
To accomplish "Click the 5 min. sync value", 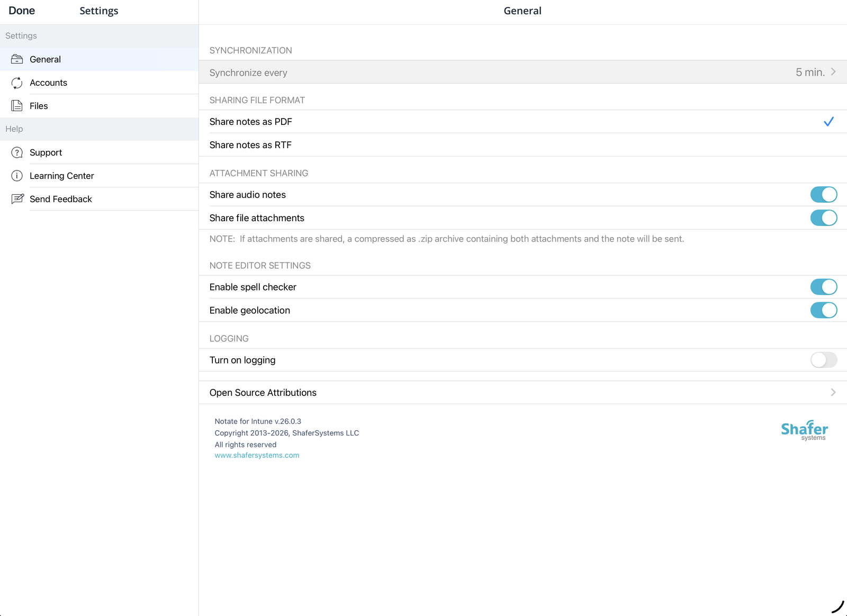I will tap(810, 73).
